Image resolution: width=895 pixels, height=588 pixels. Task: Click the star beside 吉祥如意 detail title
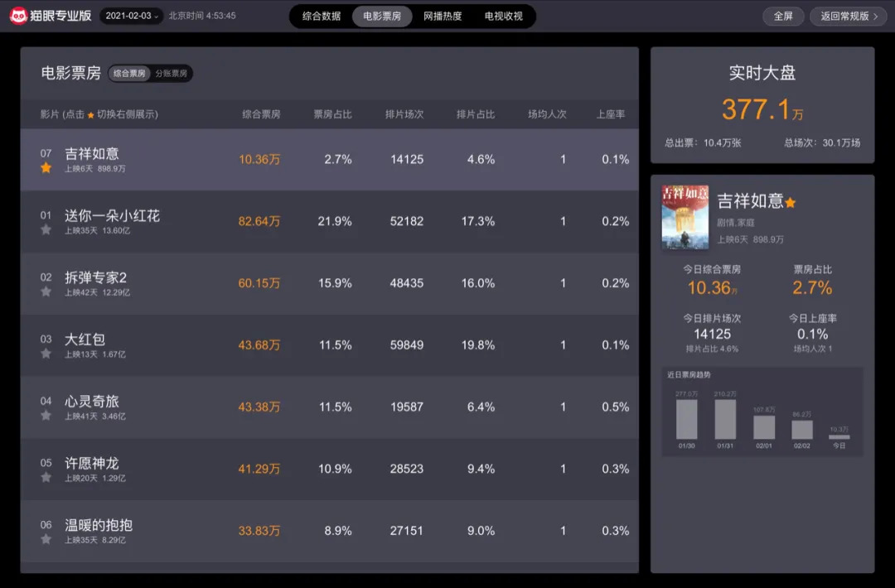click(x=791, y=202)
